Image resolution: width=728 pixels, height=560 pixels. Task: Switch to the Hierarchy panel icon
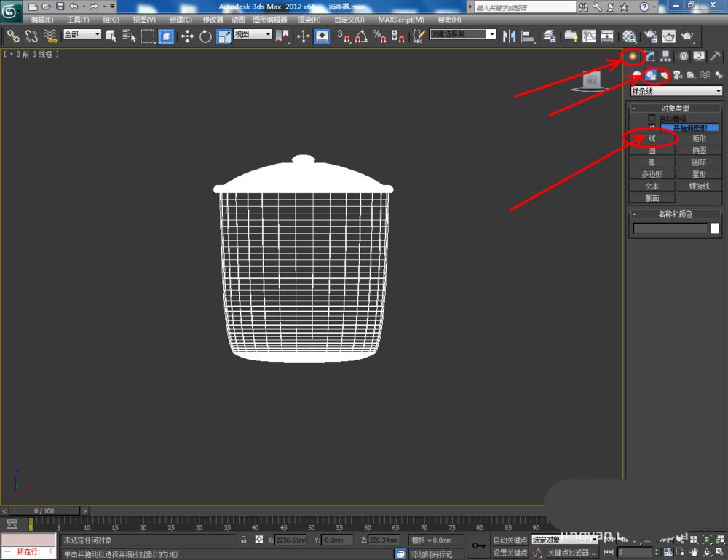click(666, 56)
